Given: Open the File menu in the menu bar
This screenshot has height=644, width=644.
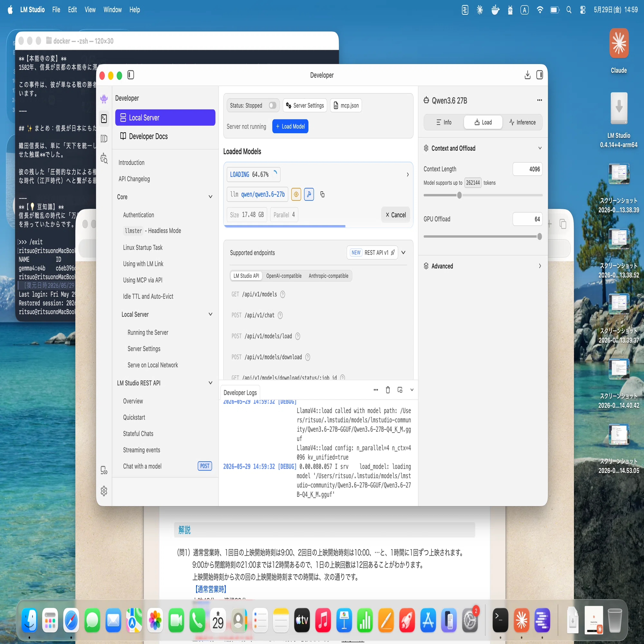Looking at the screenshot, I should [x=56, y=10].
